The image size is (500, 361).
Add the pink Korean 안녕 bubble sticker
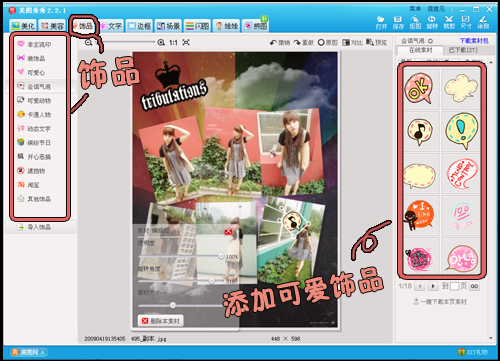461,257
